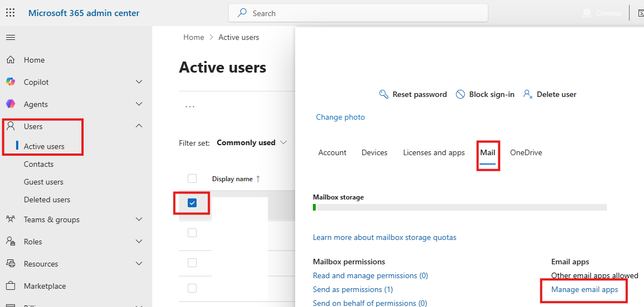Switch to the Licenses and apps tab

tap(434, 152)
